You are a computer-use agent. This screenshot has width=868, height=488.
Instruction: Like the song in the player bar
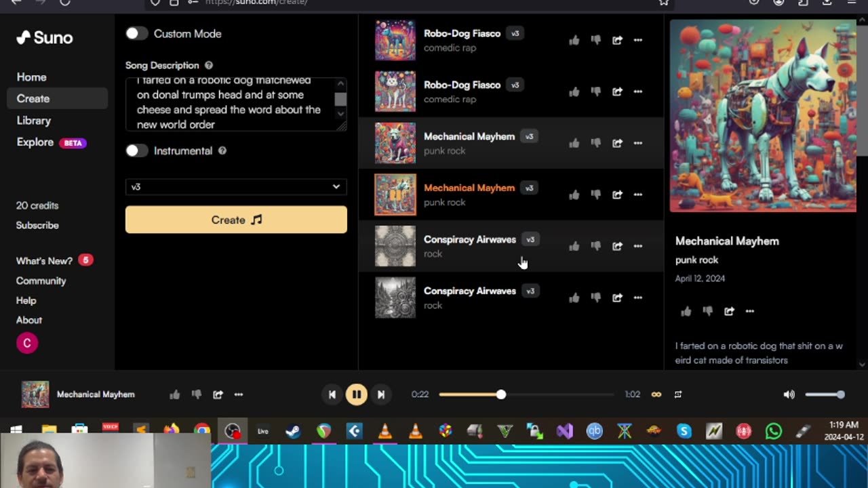coord(175,394)
